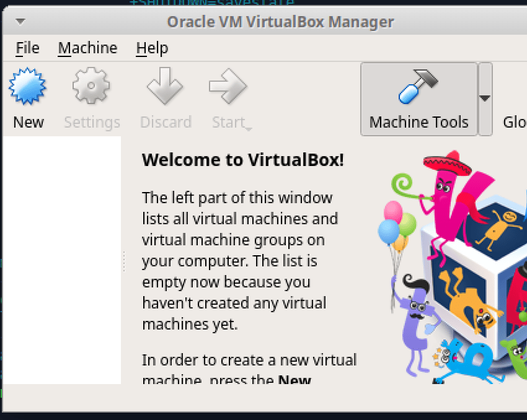The height and width of the screenshot is (420, 527).
Task: Open the Help menu
Action: pyautogui.click(x=152, y=48)
